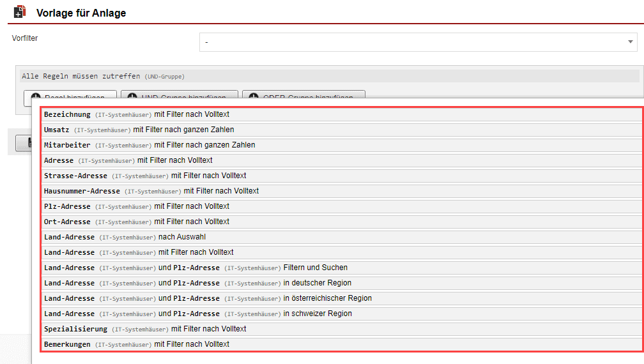The height and width of the screenshot is (364, 644).
Task: Click the Vorlage für Anlage header icon
Action: click(20, 12)
